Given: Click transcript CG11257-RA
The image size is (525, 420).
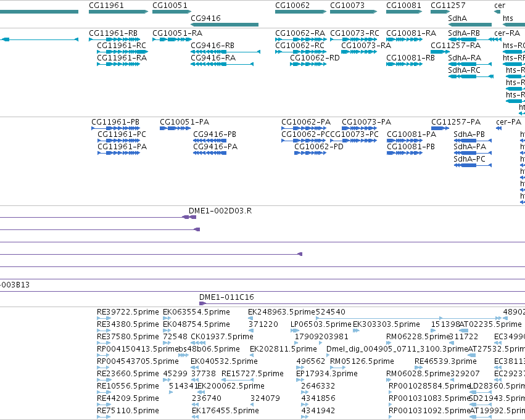Looking at the screenshot, I should [x=440, y=52].
